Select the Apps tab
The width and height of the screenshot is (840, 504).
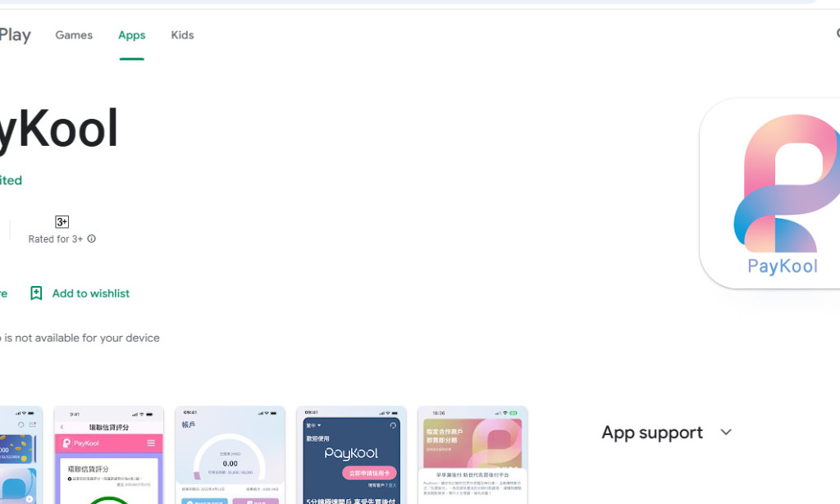point(131,35)
